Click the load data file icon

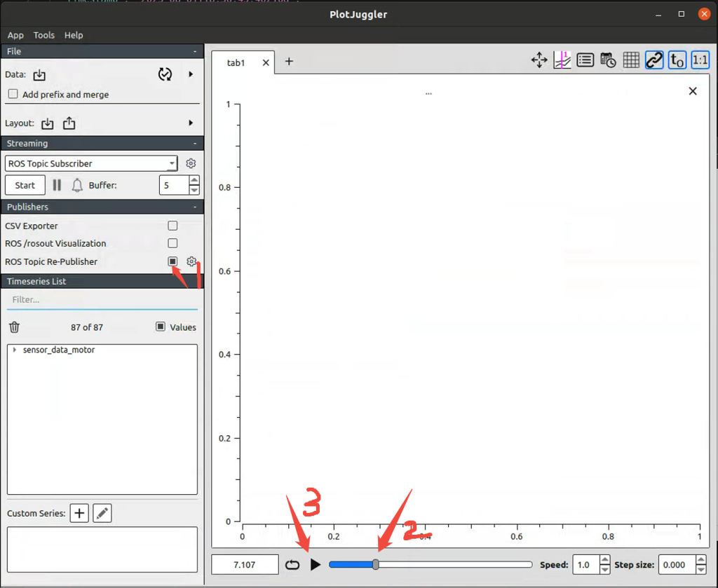39,74
